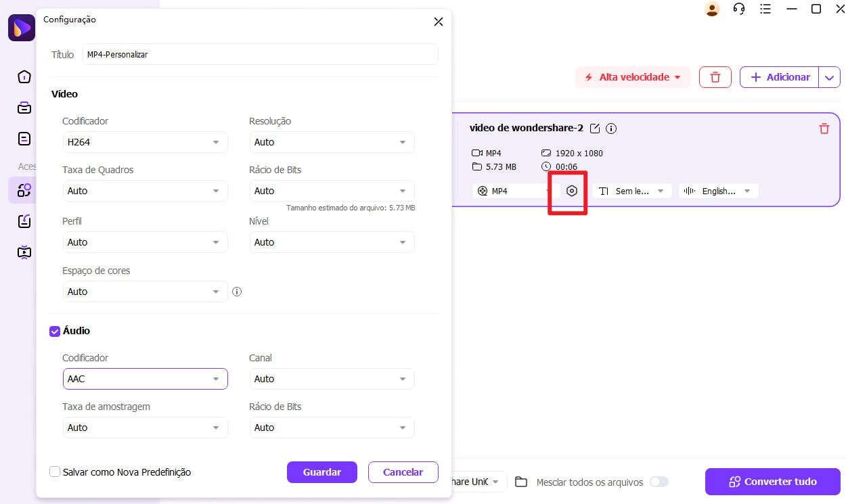The height and width of the screenshot is (504, 846).
Task: Open the audio Codificador AAC dropdown
Action: coord(145,379)
